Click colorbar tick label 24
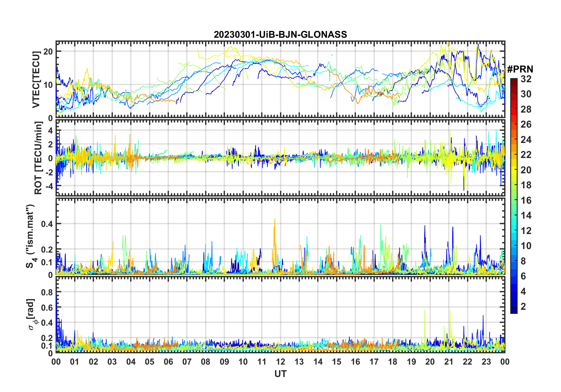561x392 pixels. click(x=526, y=140)
